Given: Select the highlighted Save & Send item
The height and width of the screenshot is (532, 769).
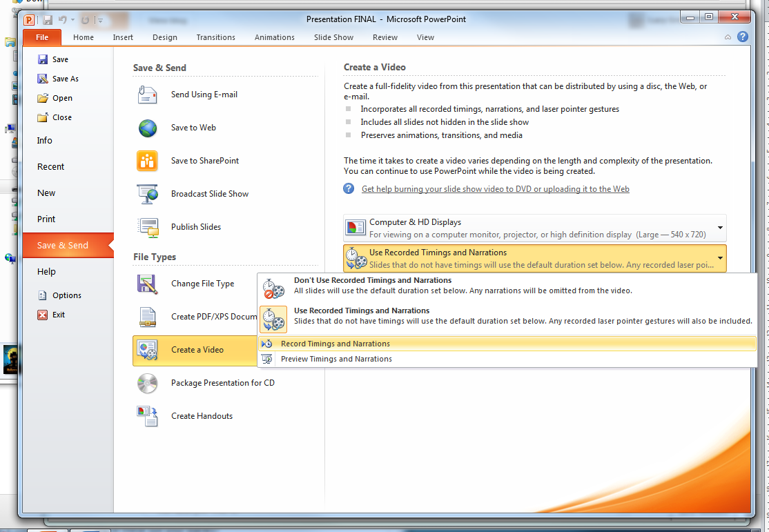Looking at the screenshot, I should coord(68,245).
